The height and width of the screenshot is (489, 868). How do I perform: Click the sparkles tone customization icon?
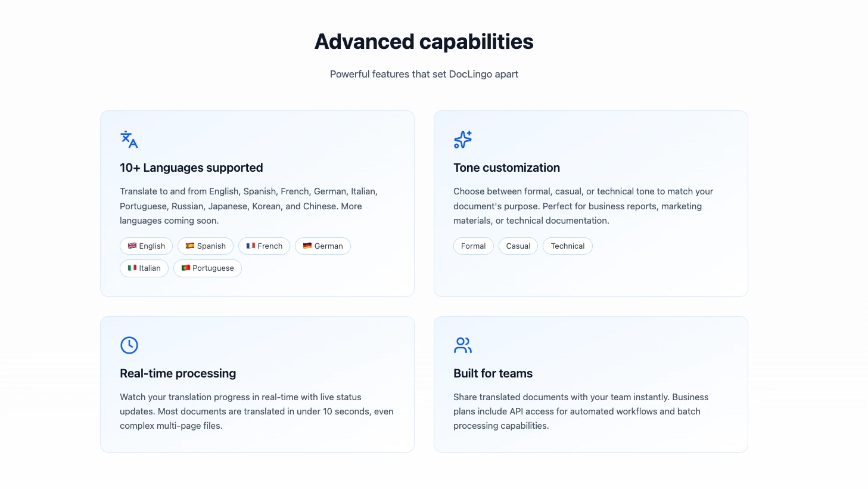point(462,140)
